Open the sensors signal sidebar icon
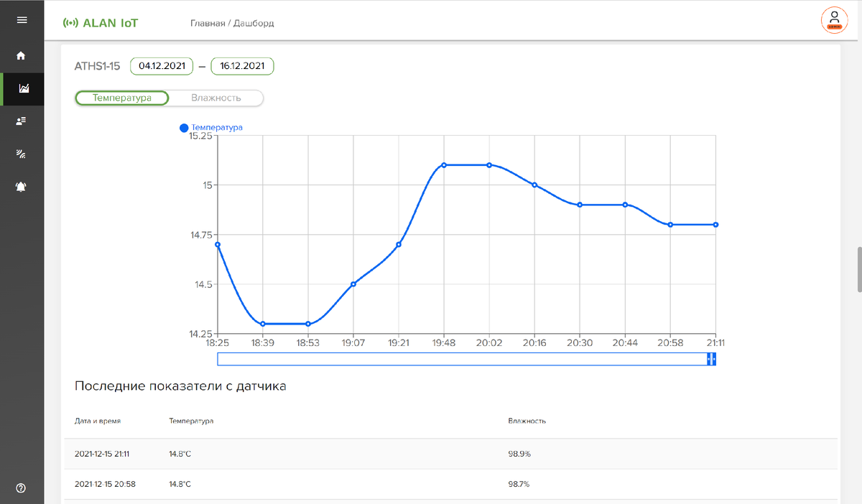 [22, 154]
